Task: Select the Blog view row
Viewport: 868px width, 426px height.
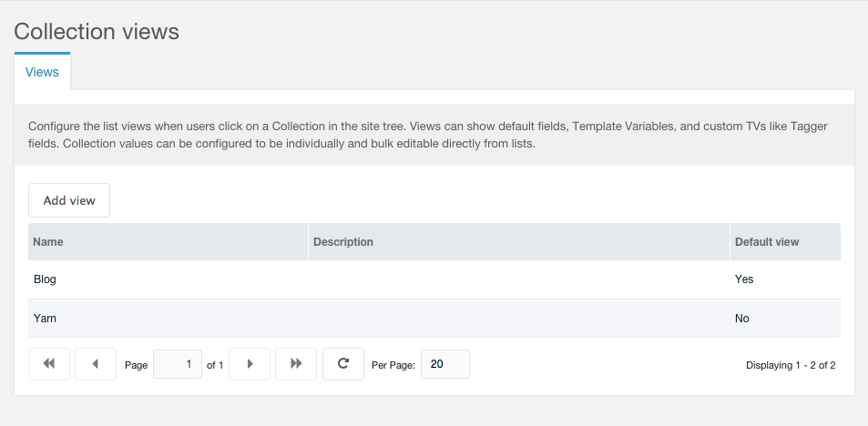Action: [45, 279]
